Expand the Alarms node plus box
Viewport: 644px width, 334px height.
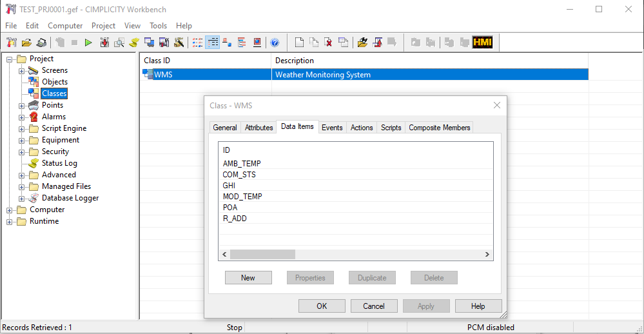point(22,117)
